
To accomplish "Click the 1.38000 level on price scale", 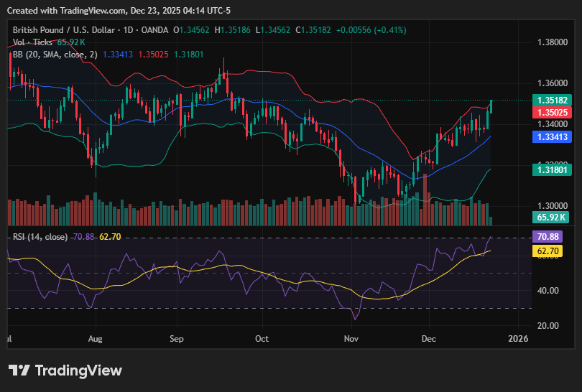I will click(x=553, y=42).
